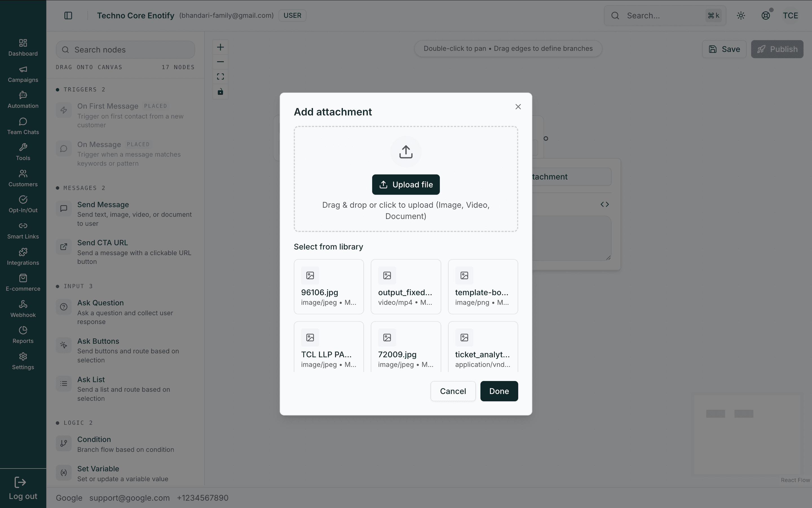Click the MESSAGES section header

click(x=81, y=188)
